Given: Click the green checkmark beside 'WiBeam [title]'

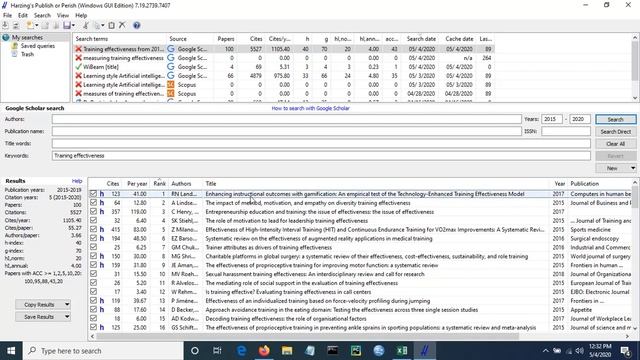Looking at the screenshot, I should pos(78,67).
